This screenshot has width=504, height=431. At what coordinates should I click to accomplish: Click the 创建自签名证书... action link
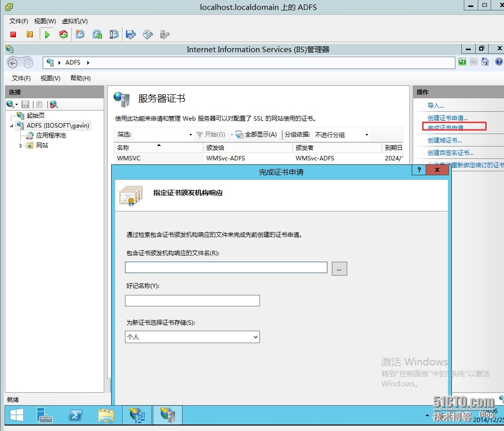pyautogui.click(x=450, y=152)
